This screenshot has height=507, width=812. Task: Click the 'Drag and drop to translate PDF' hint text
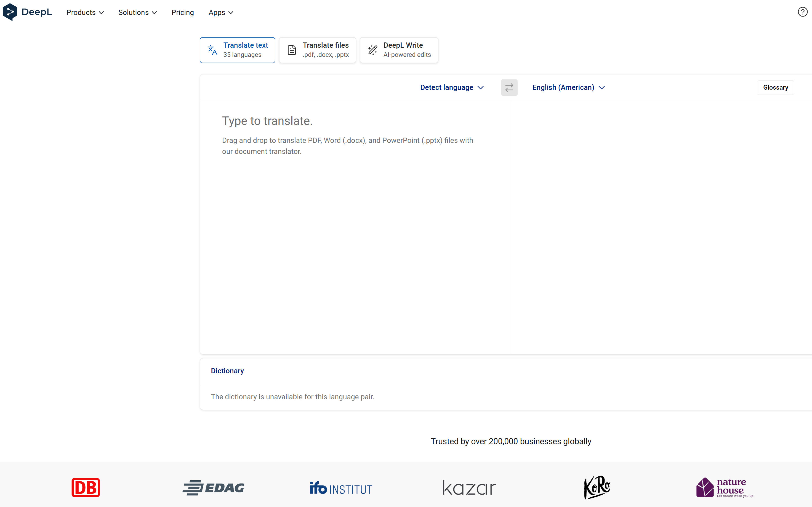[348, 146]
